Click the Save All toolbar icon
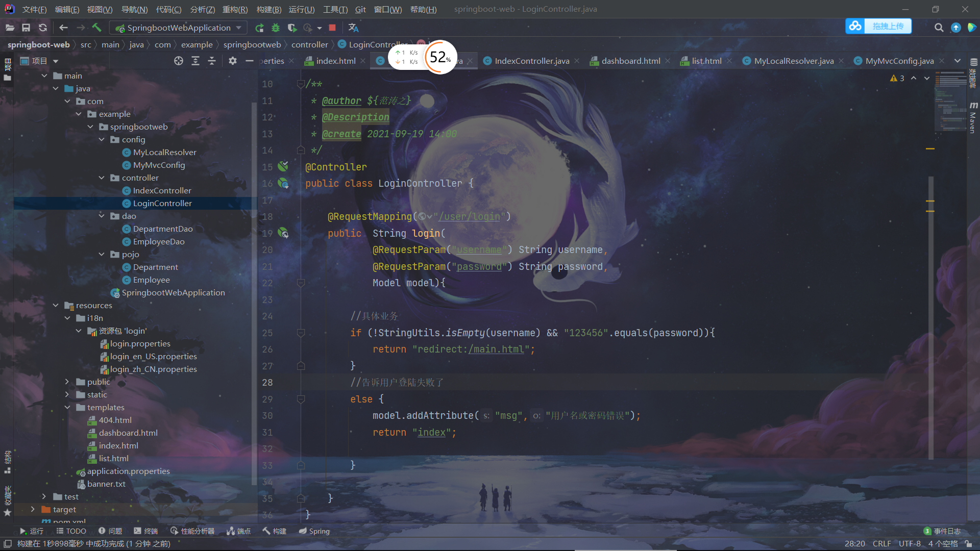 tap(26, 28)
